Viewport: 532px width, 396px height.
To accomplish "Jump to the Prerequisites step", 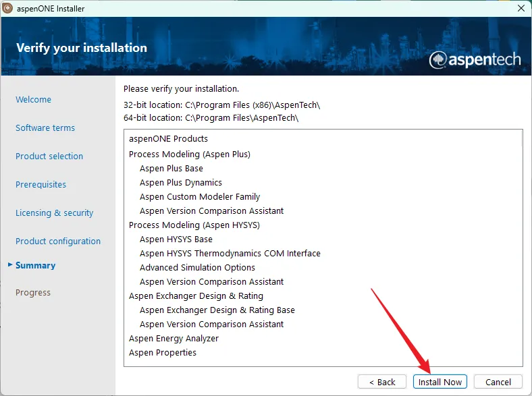I will click(x=41, y=184).
